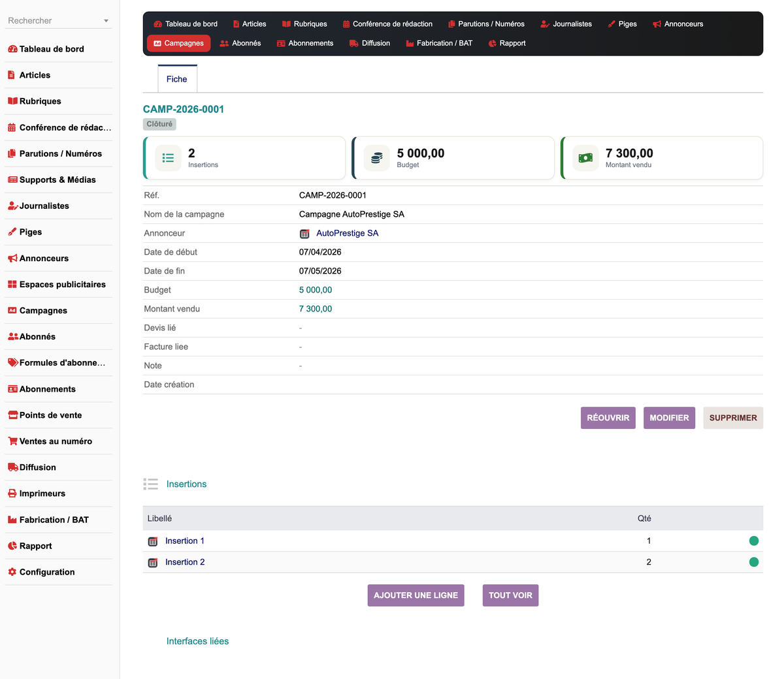Open the Insertion 2 link
784x679 pixels.
pos(185,562)
